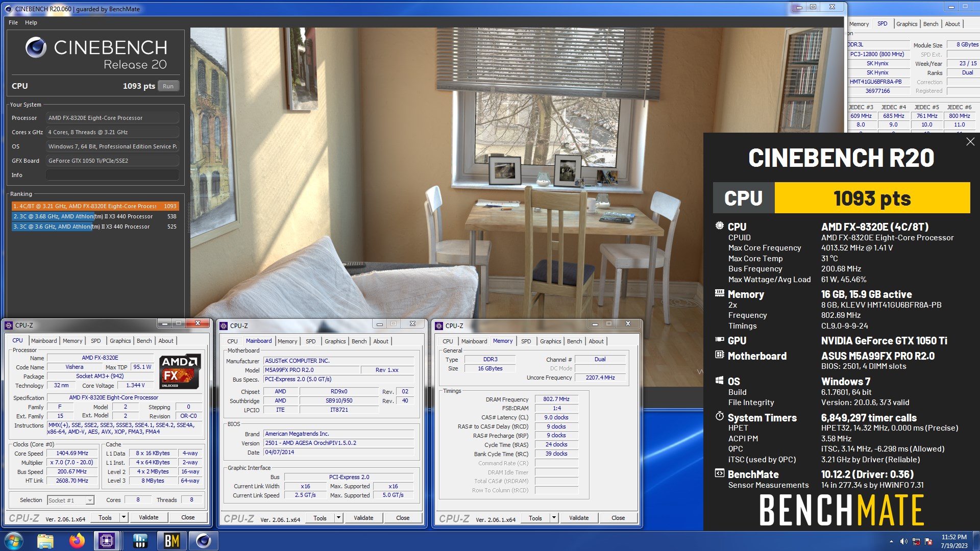Open the Action Center flag icon

[x=928, y=541]
